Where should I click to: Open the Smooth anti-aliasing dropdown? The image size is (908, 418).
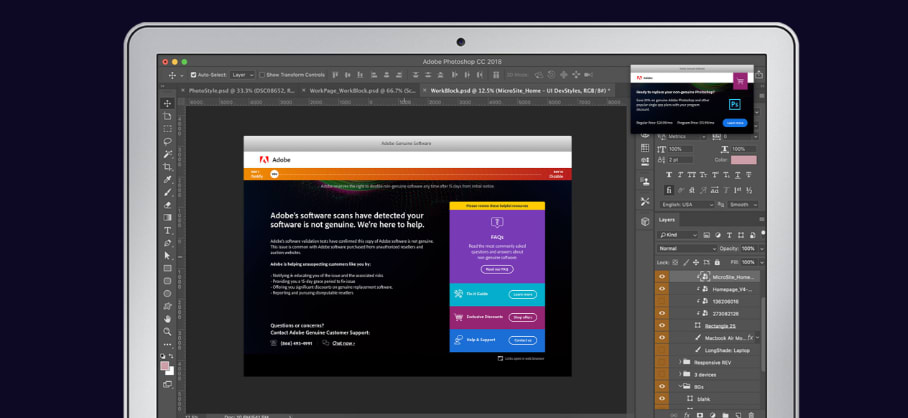pos(744,204)
